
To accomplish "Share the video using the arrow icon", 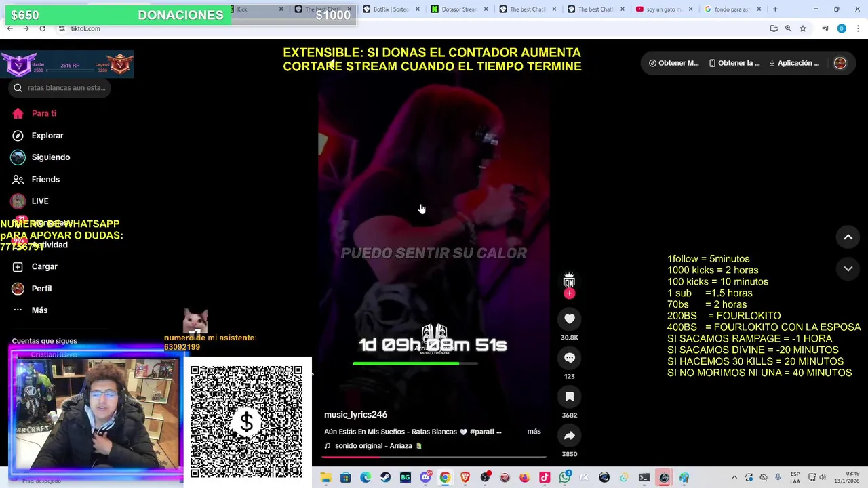I will tap(570, 436).
